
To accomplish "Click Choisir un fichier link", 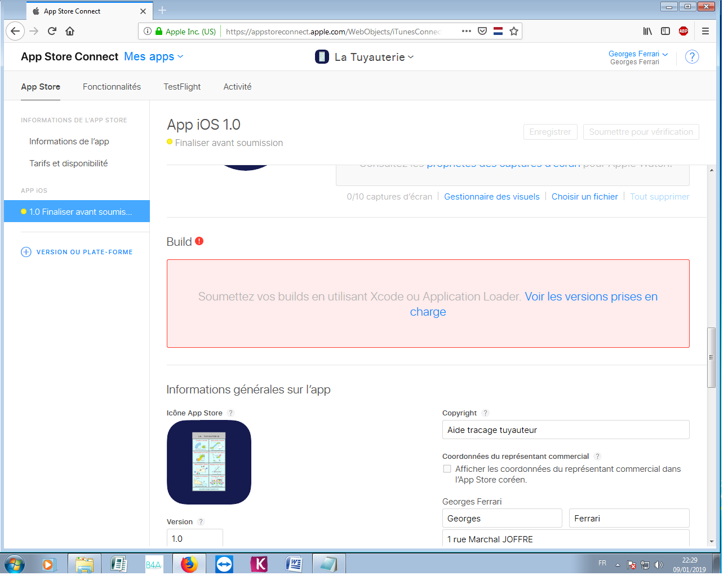I will pos(585,197).
